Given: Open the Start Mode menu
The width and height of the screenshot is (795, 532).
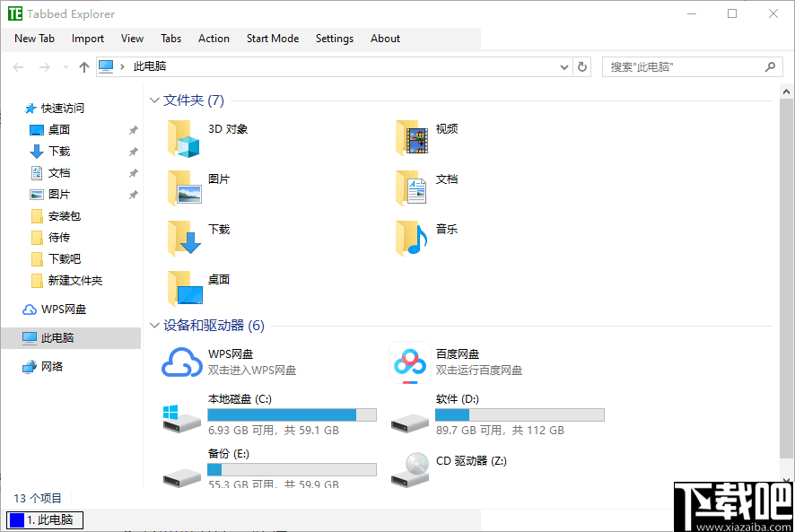Looking at the screenshot, I should (x=272, y=39).
